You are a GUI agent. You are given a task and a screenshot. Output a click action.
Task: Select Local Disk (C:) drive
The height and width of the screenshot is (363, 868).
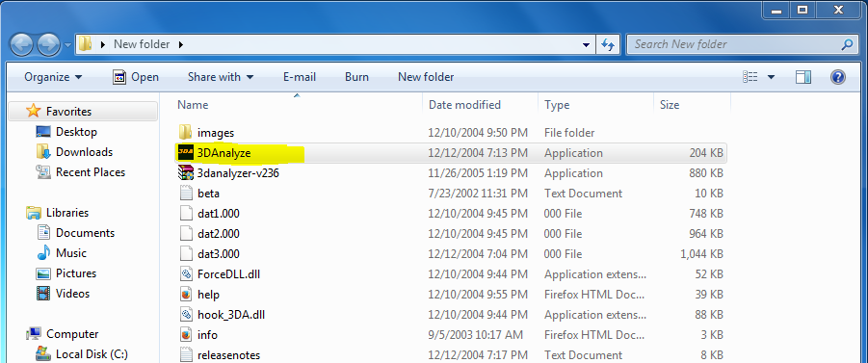(92, 353)
